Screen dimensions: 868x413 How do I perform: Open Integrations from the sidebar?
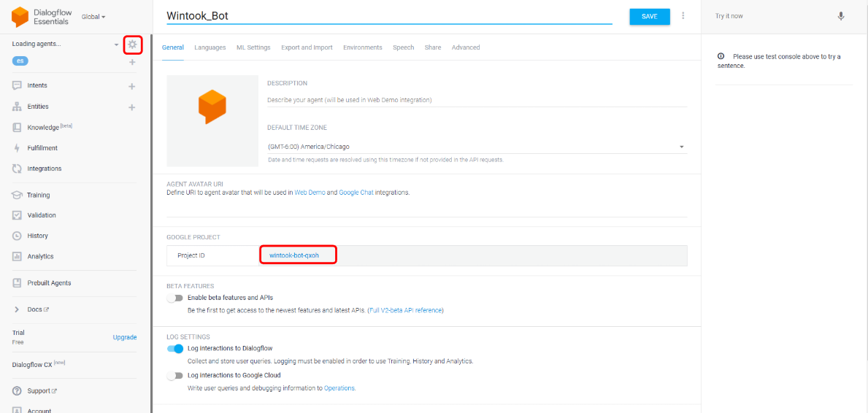click(x=44, y=169)
